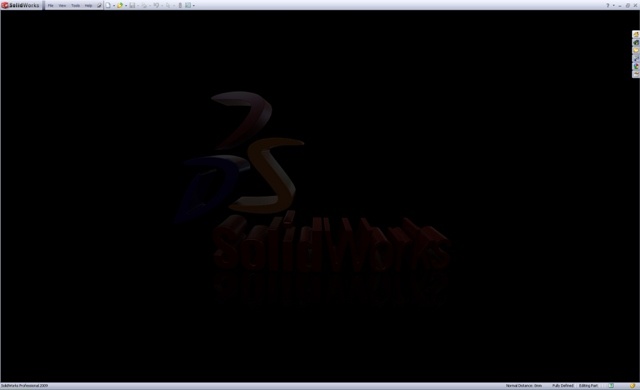Click the Help question mark icon
This screenshot has width=640, height=390.
click(x=607, y=5)
